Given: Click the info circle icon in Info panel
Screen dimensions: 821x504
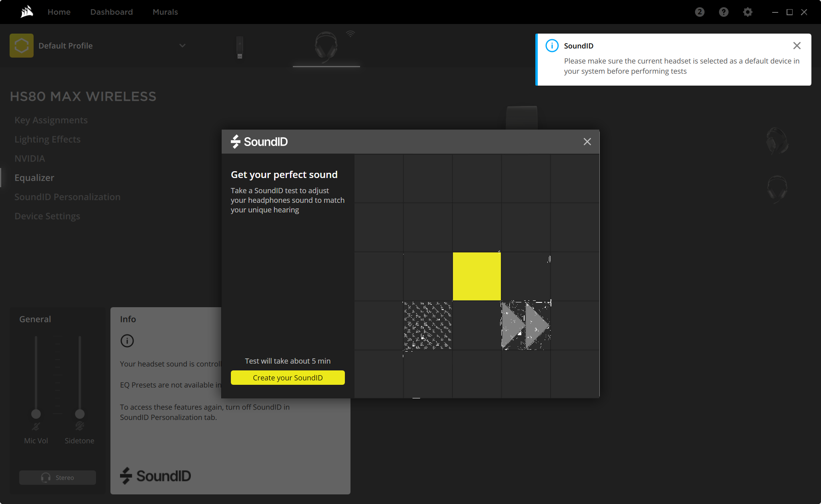Looking at the screenshot, I should pyautogui.click(x=127, y=341).
